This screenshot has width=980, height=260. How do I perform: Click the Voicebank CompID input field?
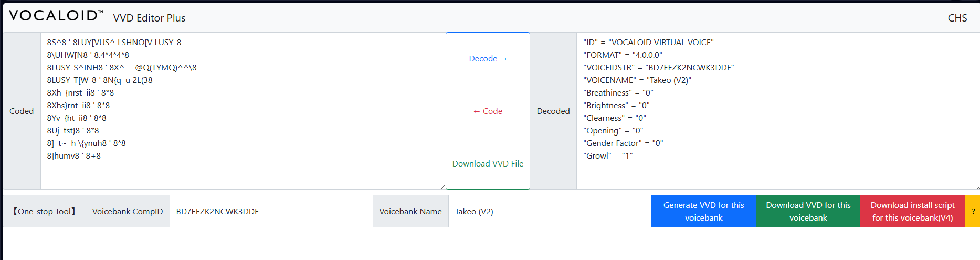tap(271, 211)
